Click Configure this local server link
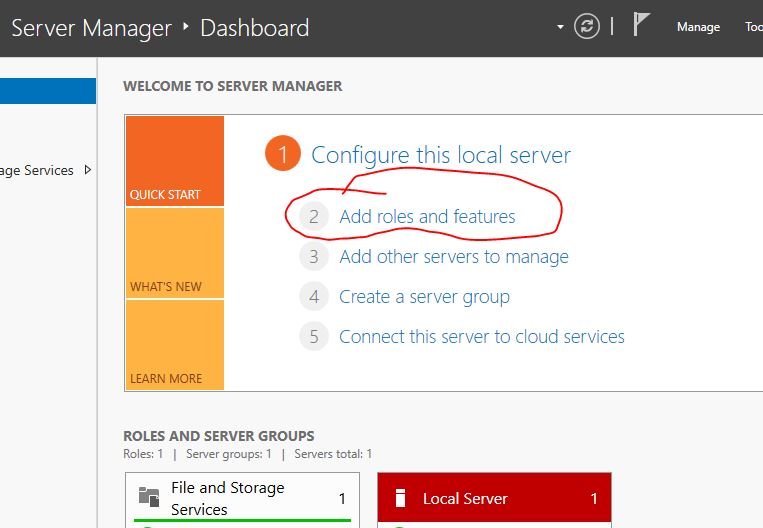 tap(441, 155)
